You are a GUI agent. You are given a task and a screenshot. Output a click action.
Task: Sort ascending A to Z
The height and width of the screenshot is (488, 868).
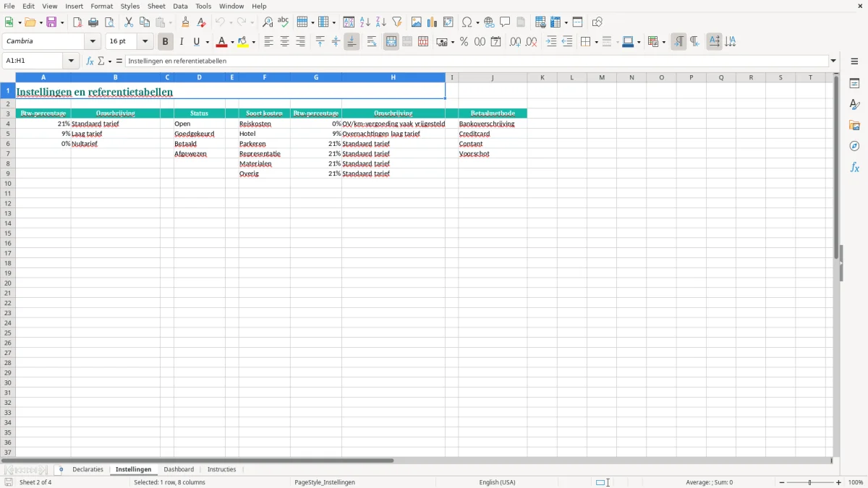pyautogui.click(x=365, y=22)
